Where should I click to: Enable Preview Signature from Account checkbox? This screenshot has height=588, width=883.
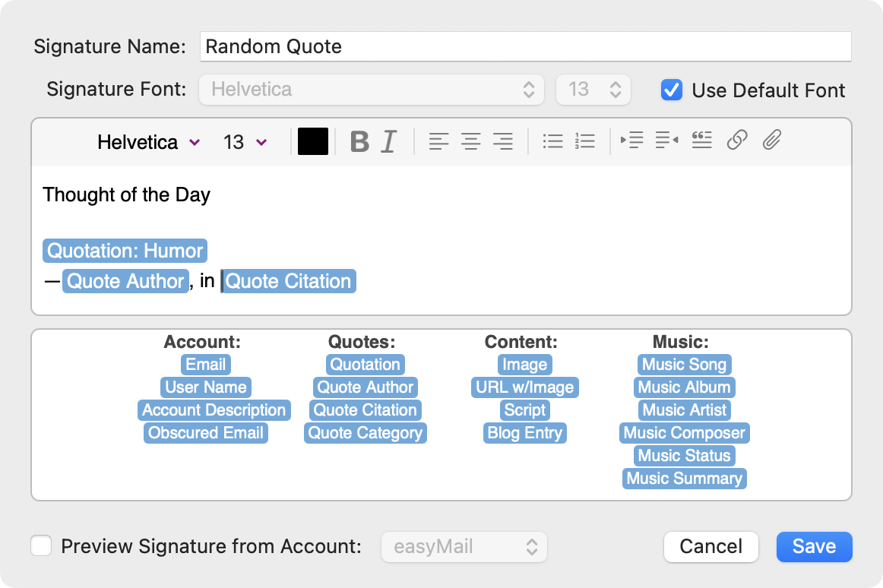pyautogui.click(x=41, y=545)
